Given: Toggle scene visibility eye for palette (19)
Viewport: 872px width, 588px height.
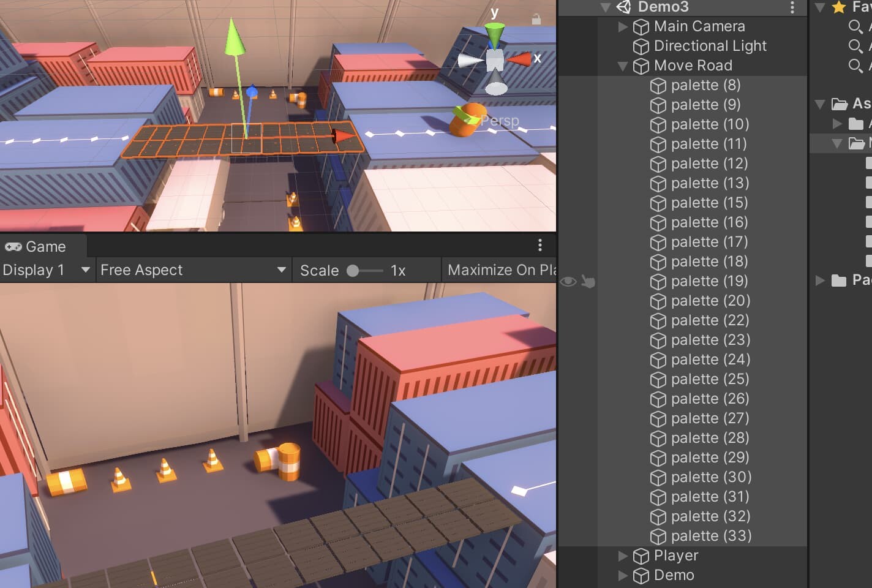Looking at the screenshot, I should [568, 282].
